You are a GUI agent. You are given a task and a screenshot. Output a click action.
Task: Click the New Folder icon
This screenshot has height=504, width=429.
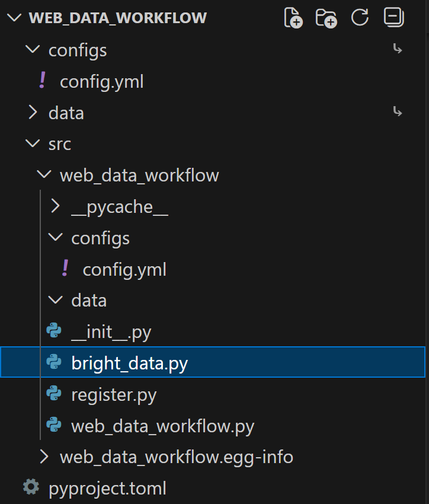click(x=326, y=18)
